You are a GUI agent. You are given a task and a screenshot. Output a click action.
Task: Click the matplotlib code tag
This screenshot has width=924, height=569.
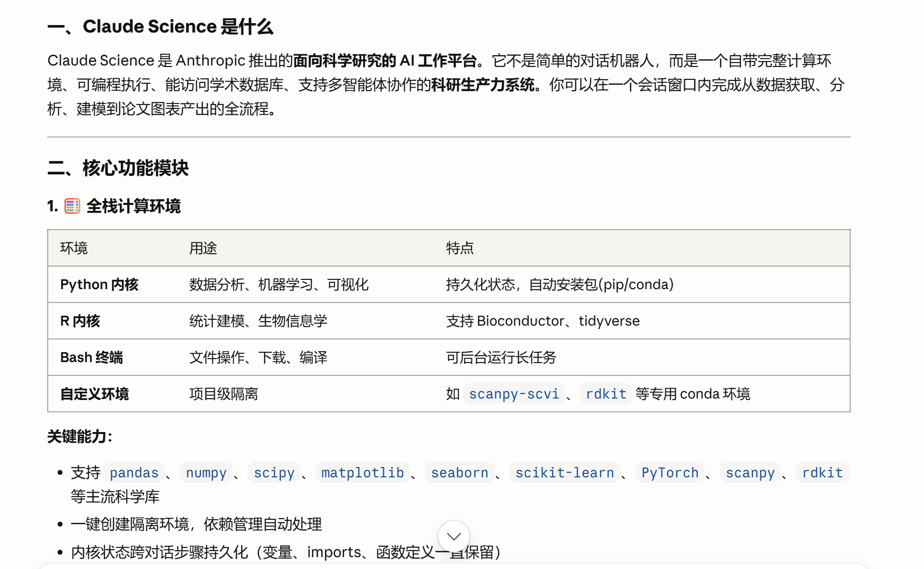[362, 472]
